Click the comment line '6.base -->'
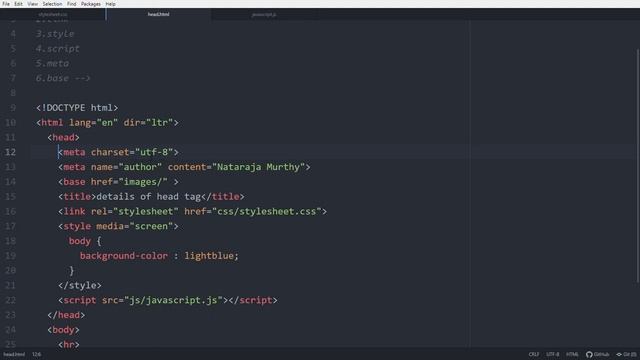The width and height of the screenshot is (640, 360). coord(63,78)
